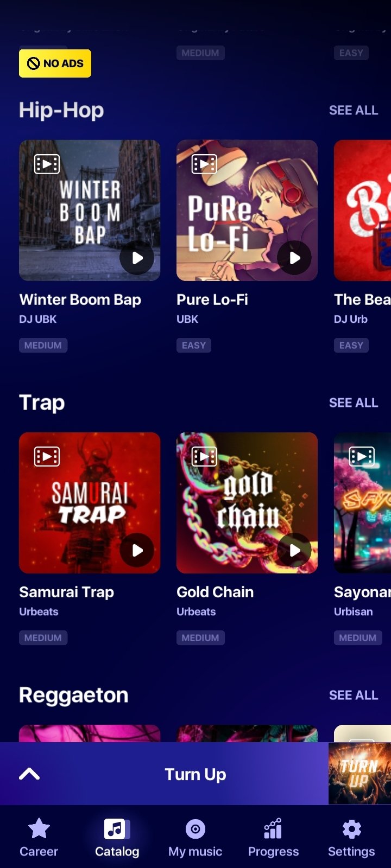Screen dimensions: 391x868
Task: Click the video icon on Gold Chain
Action: pyautogui.click(x=204, y=456)
